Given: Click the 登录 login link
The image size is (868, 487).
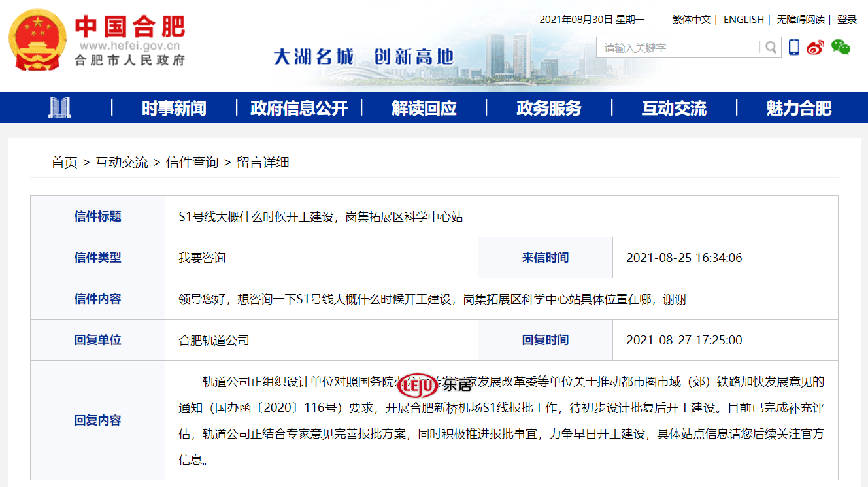Looking at the screenshot, I should point(846,20).
